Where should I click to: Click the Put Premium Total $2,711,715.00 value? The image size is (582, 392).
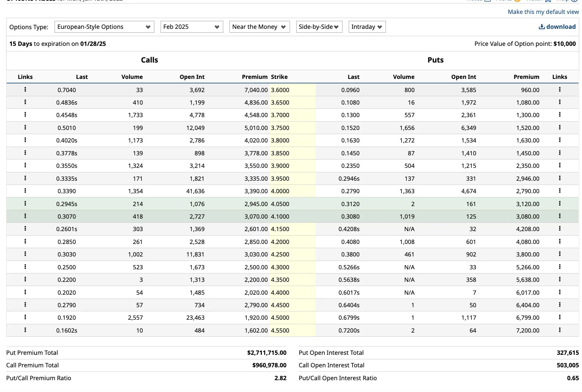[267, 353]
